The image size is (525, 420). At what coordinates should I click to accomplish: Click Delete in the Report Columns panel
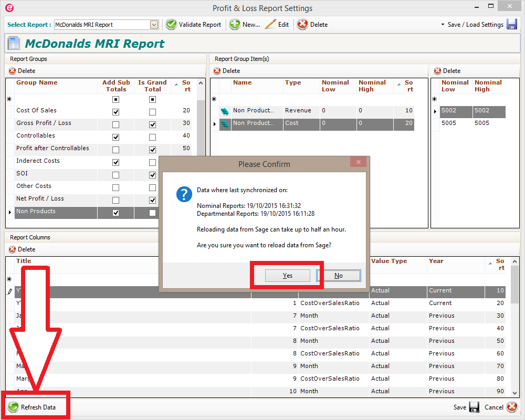click(22, 249)
